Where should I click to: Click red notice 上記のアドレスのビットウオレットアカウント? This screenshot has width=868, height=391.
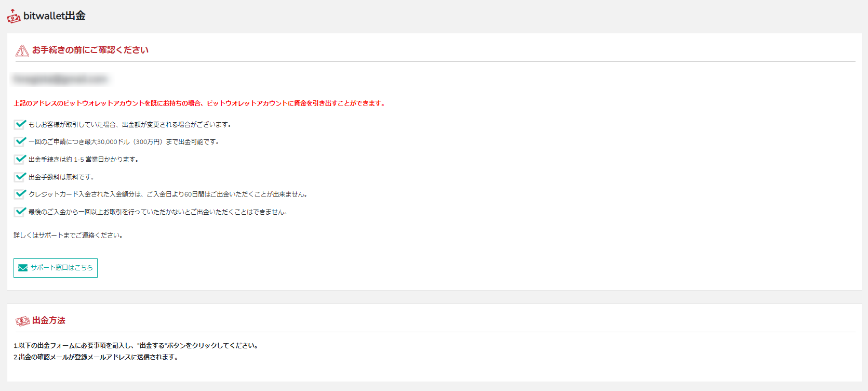pyautogui.click(x=201, y=103)
